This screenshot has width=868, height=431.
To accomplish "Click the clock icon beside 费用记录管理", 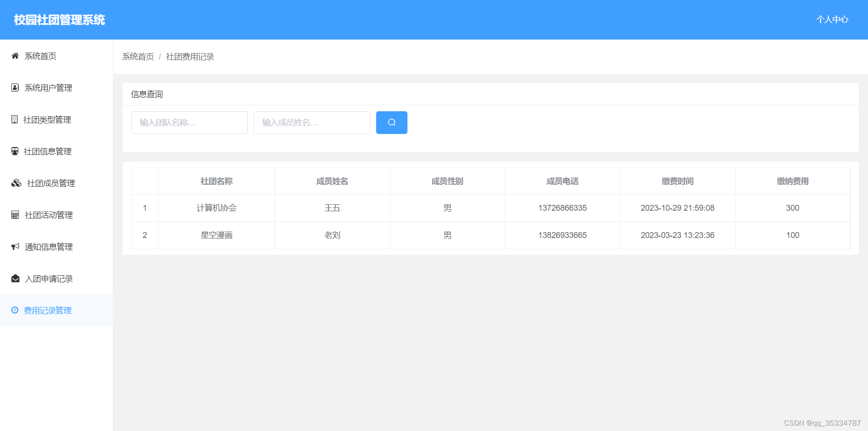I will (15, 310).
